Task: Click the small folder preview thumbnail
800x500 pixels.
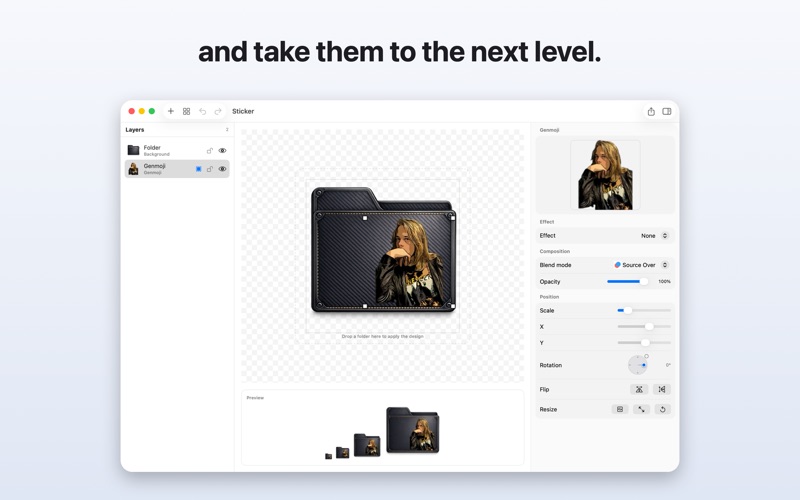Action: click(x=342, y=453)
